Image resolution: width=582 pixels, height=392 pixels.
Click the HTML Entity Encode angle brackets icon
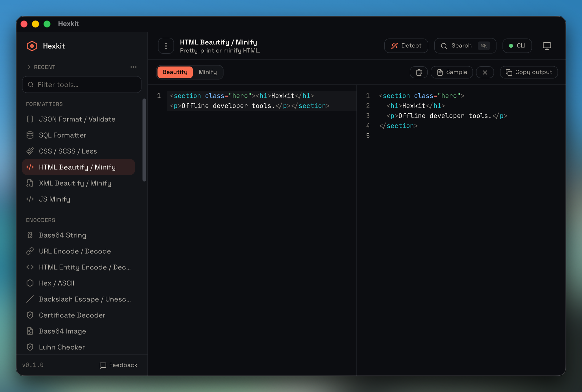[x=30, y=267]
